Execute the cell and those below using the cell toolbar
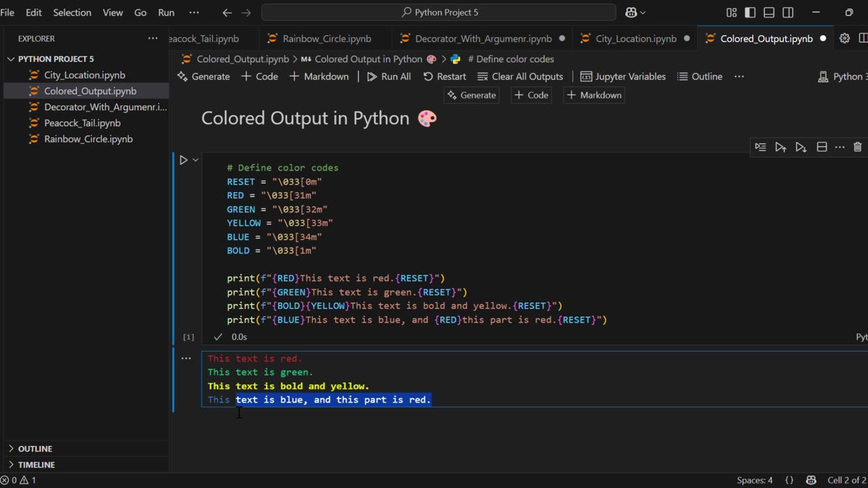 (x=801, y=147)
